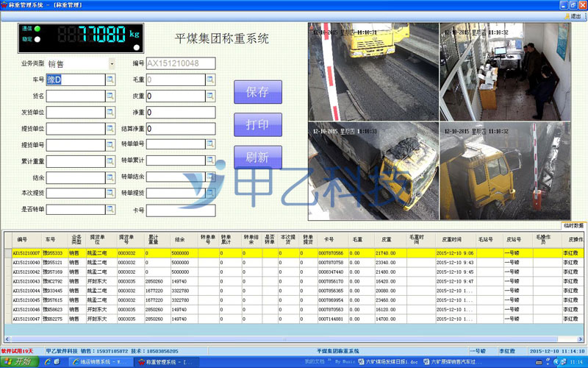The width and height of the screenshot is (588, 368).
Task: Open the search icon next to 货名
Action: coord(111,96)
